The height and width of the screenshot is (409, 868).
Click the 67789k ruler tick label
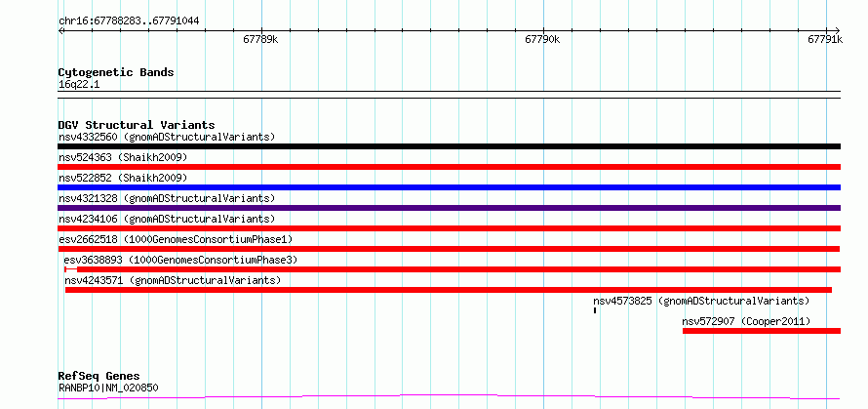[260, 39]
